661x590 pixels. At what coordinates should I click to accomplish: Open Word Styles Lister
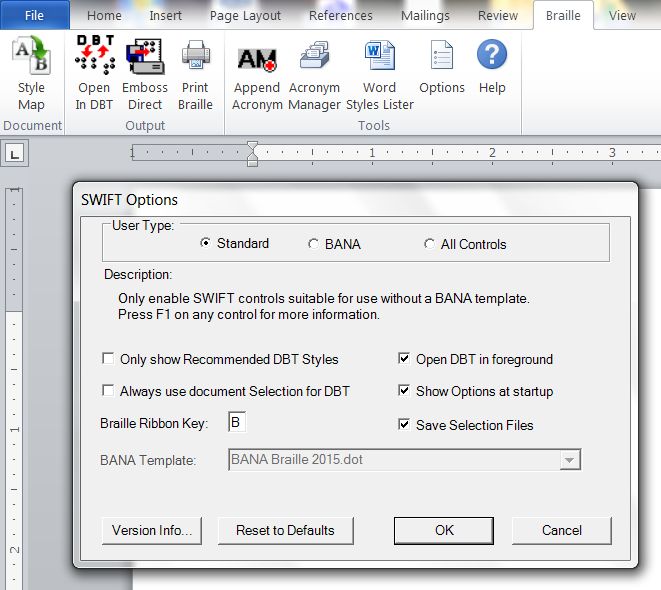coord(379,76)
